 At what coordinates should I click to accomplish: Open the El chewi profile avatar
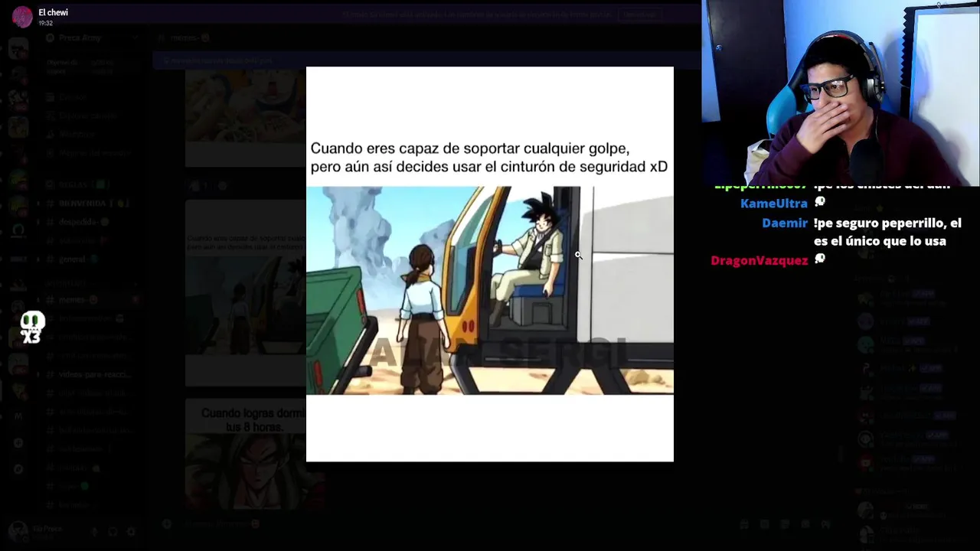click(x=22, y=17)
